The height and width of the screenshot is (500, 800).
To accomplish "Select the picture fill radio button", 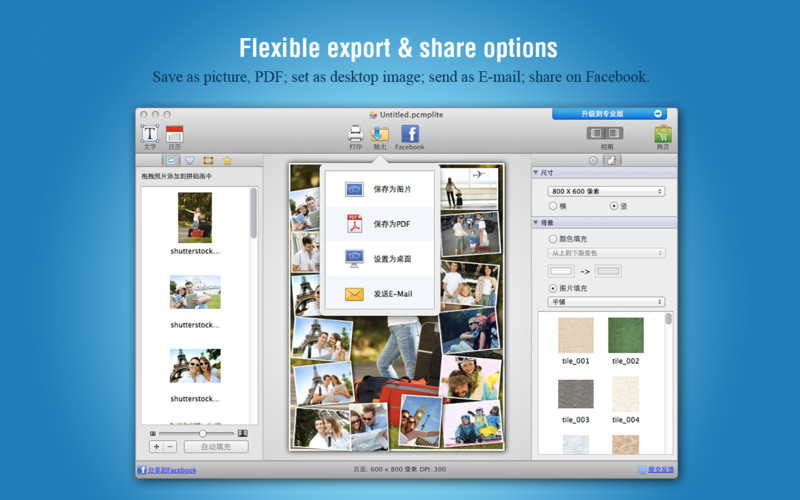I will tap(553, 288).
